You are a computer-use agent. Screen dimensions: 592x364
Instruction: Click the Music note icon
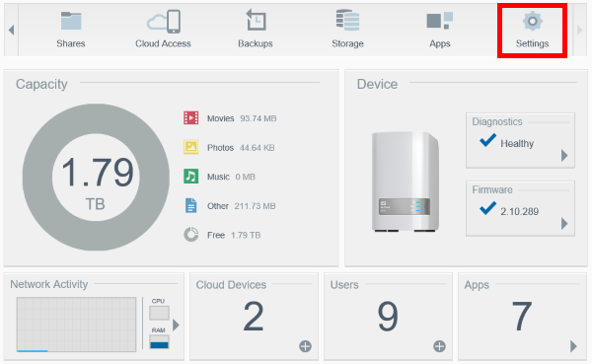click(191, 176)
